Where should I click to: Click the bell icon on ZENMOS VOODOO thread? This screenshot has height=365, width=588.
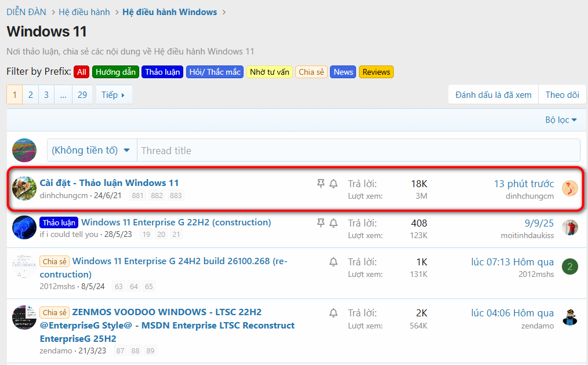333,312
